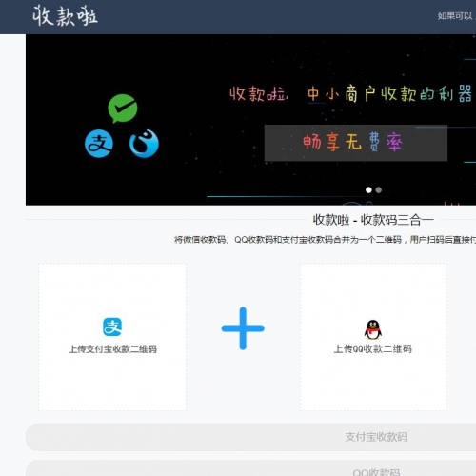
Task: Click the 收款啦 site logo
Action: coord(65,16)
